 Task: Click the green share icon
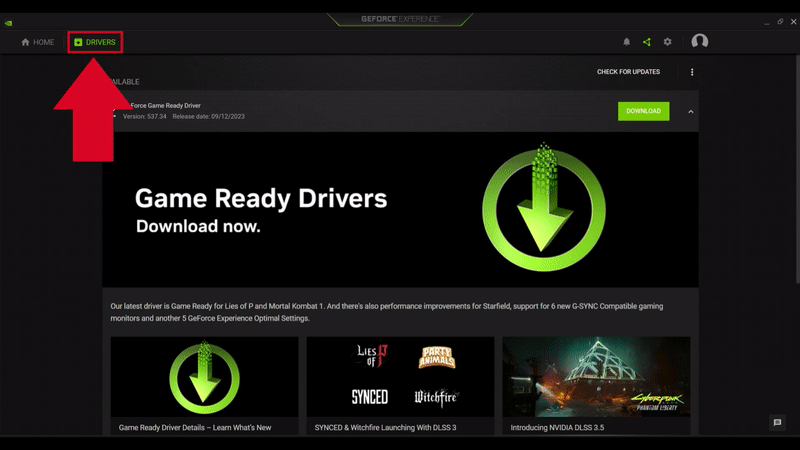pyautogui.click(x=647, y=42)
